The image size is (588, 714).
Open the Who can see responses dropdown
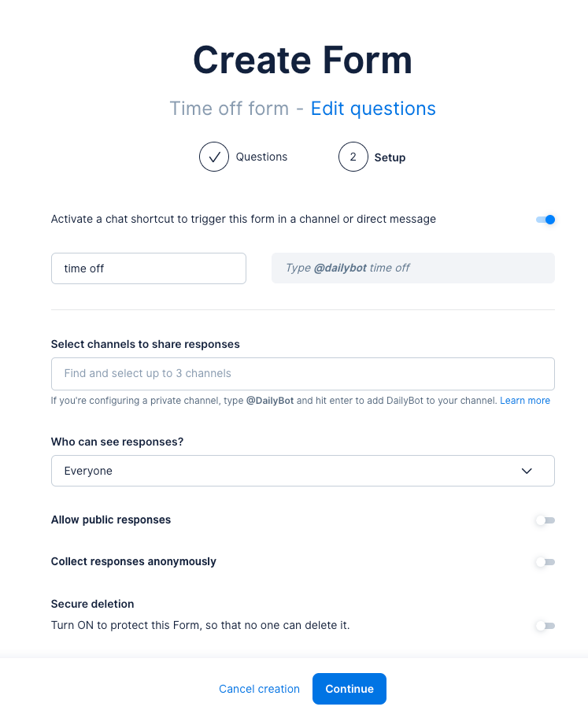tap(302, 471)
